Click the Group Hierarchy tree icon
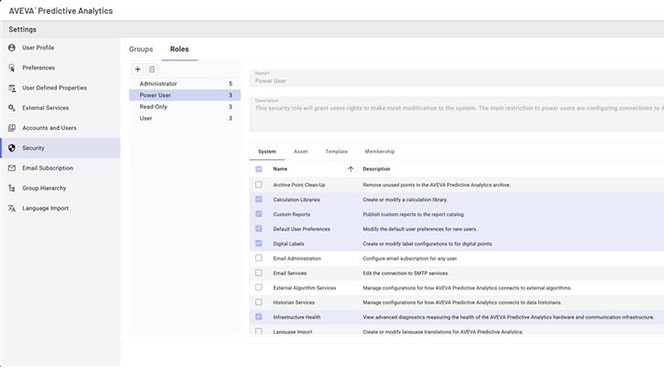 (12, 188)
